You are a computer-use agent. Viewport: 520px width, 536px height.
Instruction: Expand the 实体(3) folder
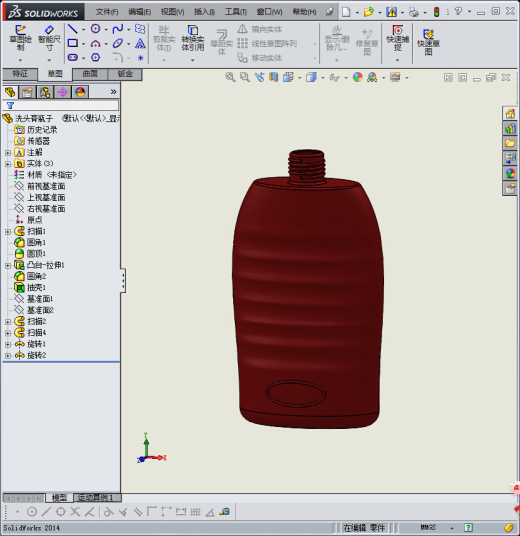pos(8,164)
